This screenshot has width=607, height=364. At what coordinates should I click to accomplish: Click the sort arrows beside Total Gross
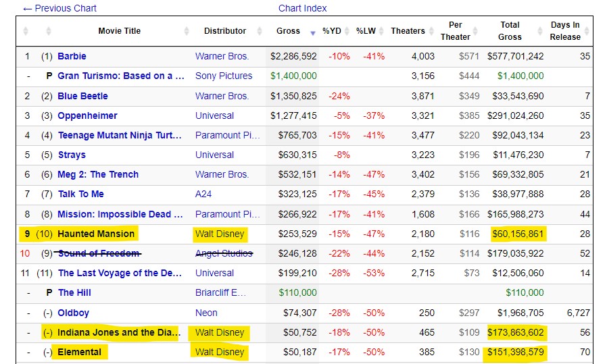[x=539, y=31]
